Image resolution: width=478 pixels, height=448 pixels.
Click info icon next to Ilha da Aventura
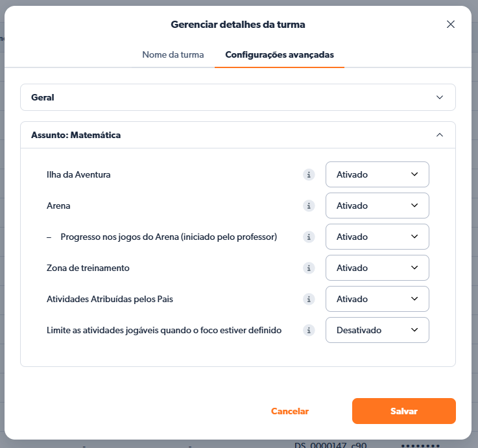pos(309,174)
